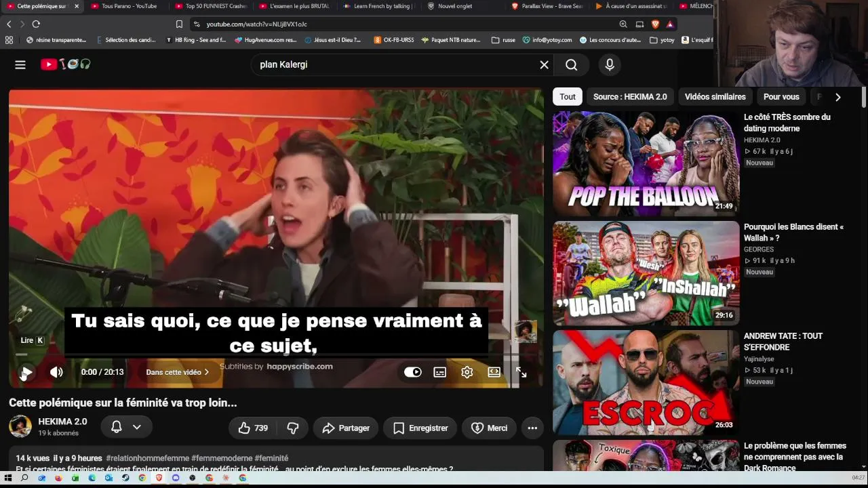This screenshot has height=488, width=868.
Task: Open 'ANDREW TATE : TOUT S'EFFONDRE' title
Action: coord(783,342)
